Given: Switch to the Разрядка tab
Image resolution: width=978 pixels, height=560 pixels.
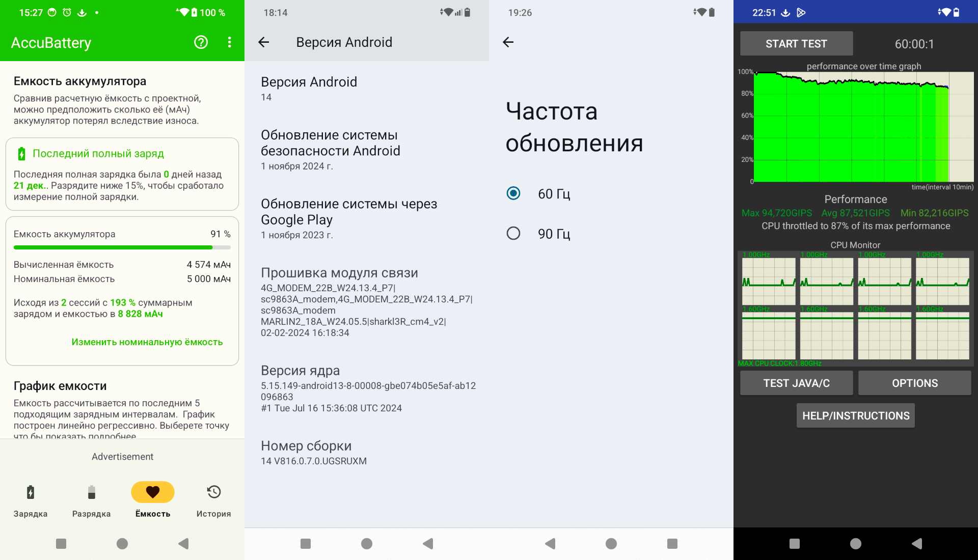Looking at the screenshot, I should (x=92, y=501).
